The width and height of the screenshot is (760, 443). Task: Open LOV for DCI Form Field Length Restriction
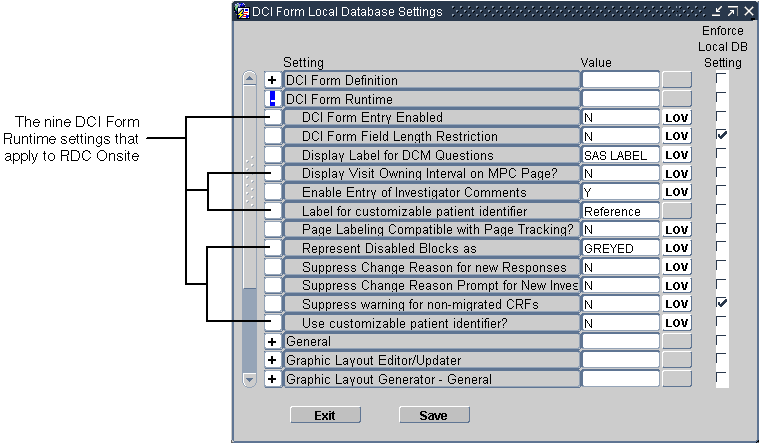(677, 136)
